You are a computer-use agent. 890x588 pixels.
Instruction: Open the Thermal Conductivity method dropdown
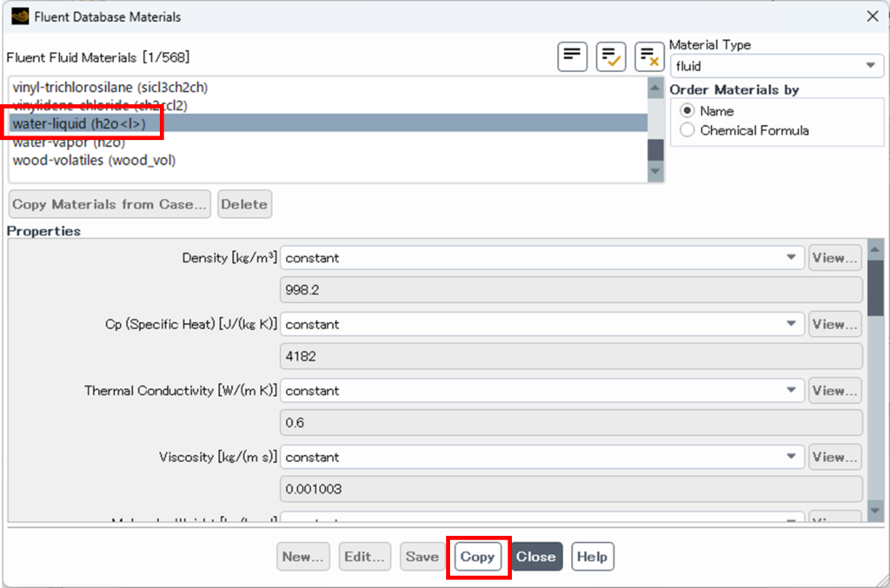[x=542, y=390]
